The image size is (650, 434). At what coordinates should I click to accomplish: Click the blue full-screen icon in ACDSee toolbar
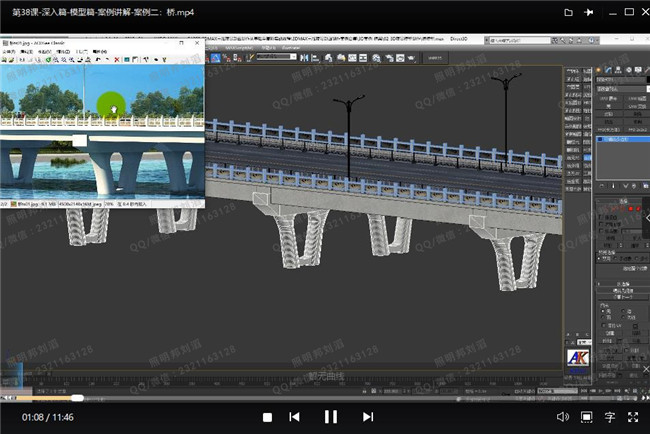click(127, 60)
